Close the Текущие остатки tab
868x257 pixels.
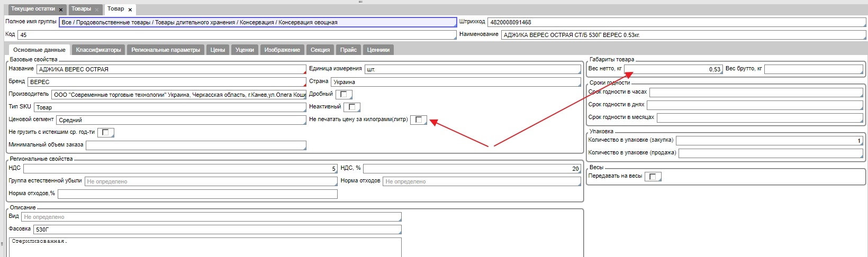pyautogui.click(x=61, y=10)
